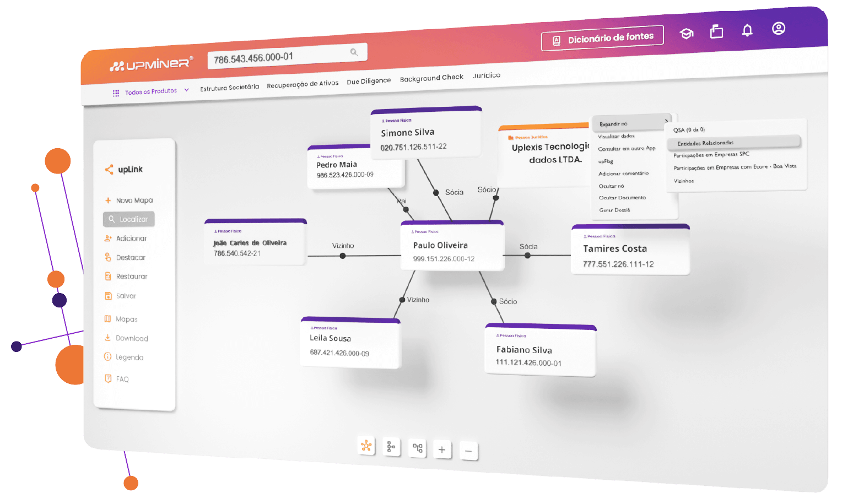The image size is (842, 504).
Task: Click the Localizar button in the sidebar
Action: [129, 219]
